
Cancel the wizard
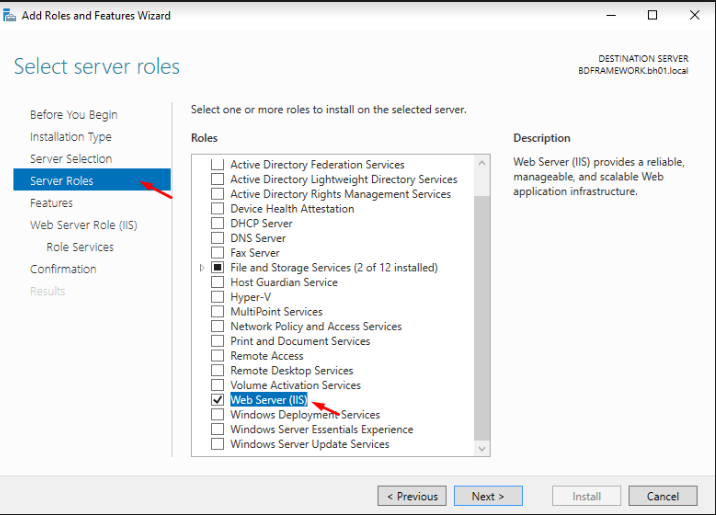[x=662, y=496]
